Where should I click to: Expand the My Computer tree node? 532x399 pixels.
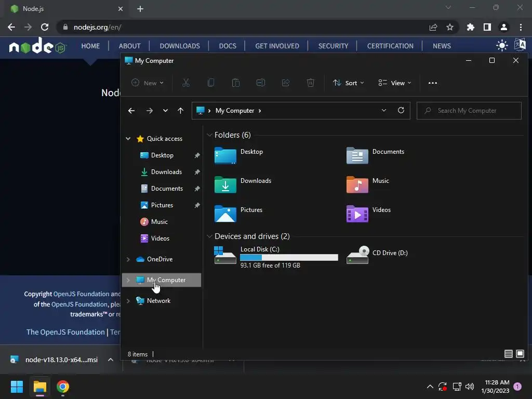coord(128,280)
